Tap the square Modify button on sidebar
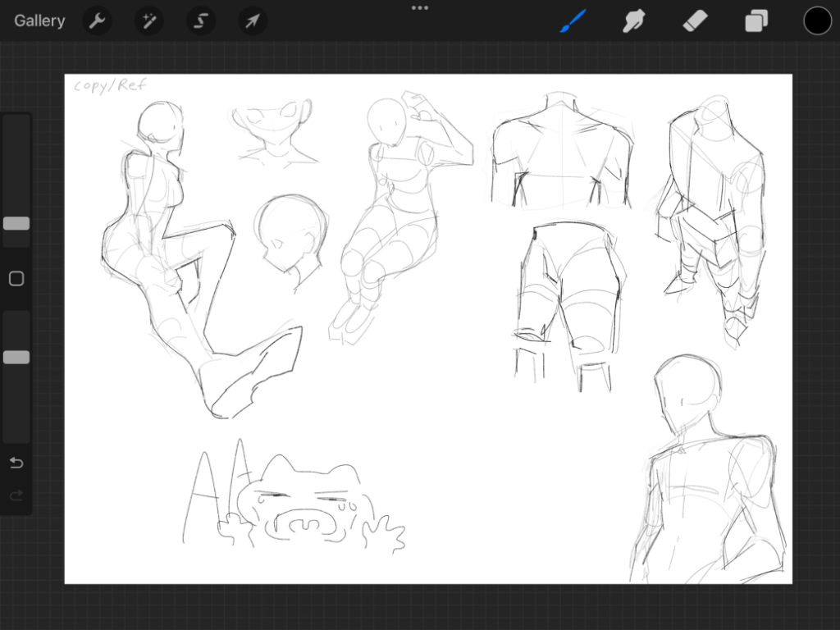 point(16,279)
